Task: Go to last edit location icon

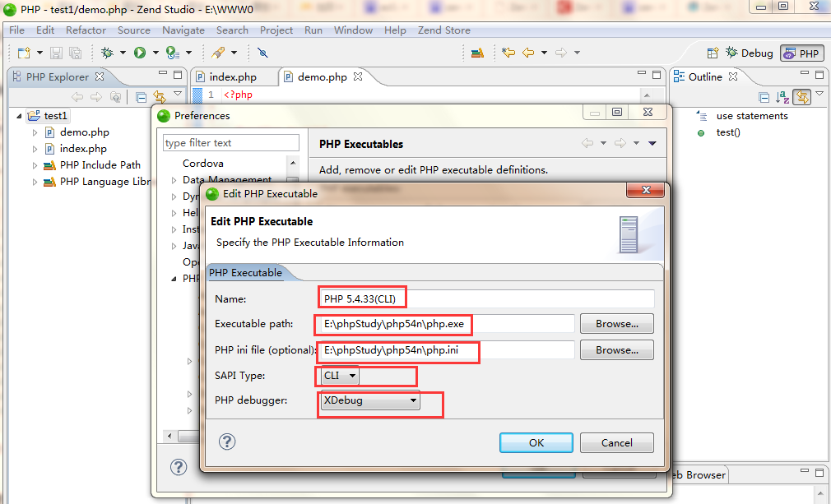Action: [x=508, y=53]
